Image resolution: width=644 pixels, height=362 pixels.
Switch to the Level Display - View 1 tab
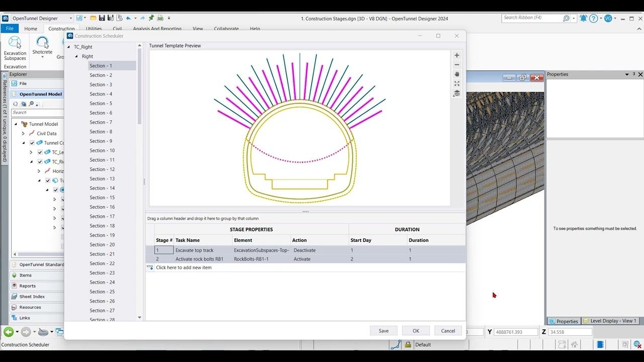click(x=609, y=321)
